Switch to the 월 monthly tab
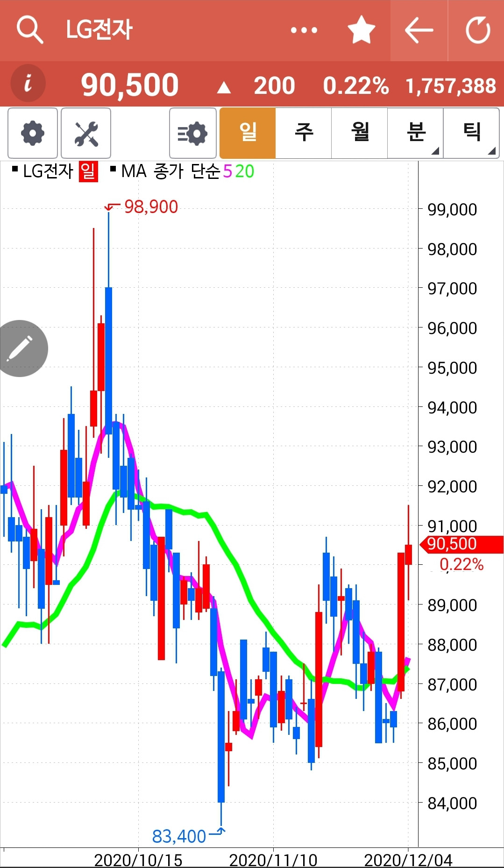The image size is (504, 868). 360,133
